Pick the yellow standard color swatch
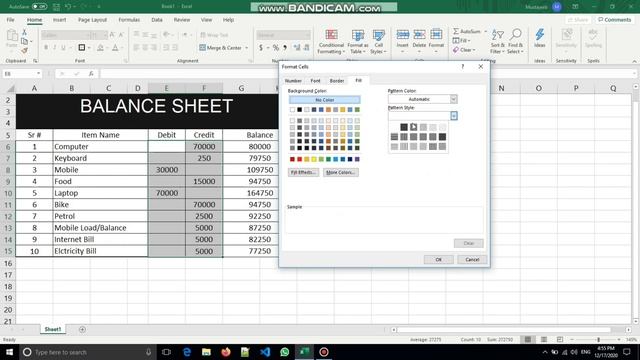The image size is (640, 360). coord(314,159)
